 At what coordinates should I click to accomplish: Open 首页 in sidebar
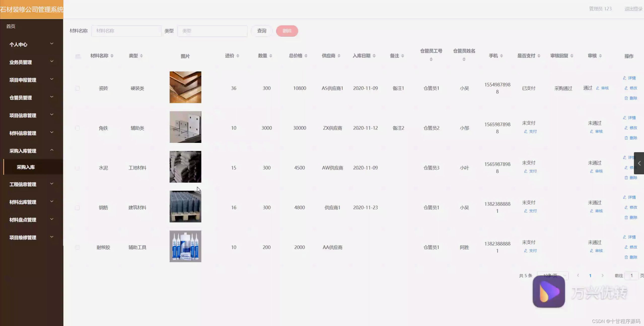pyautogui.click(x=11, y=26)
